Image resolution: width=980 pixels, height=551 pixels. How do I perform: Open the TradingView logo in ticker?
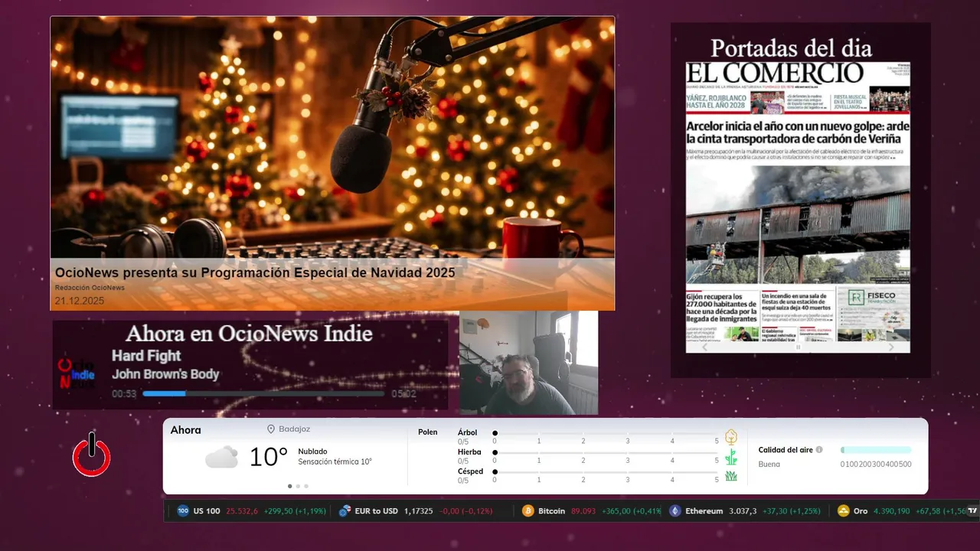click(972, 510)
